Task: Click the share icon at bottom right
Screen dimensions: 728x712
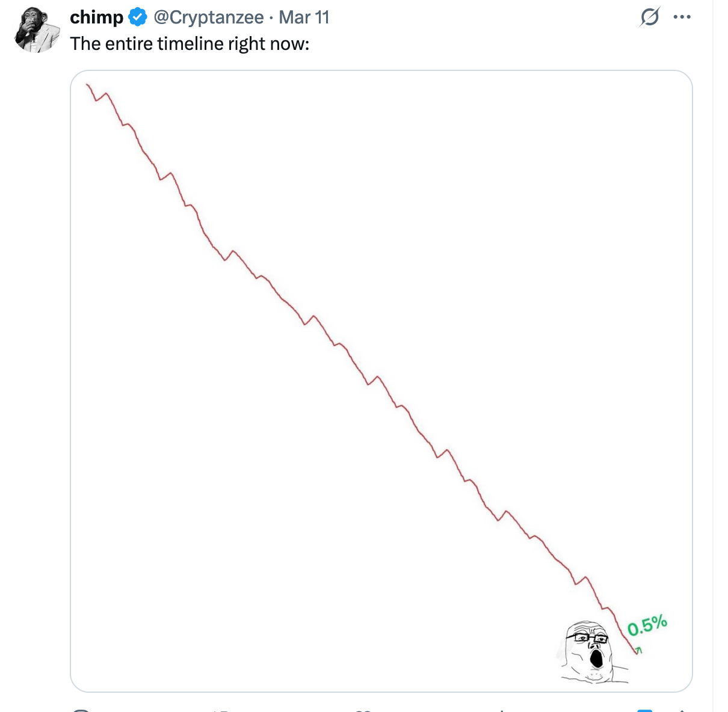Action: 682,710
